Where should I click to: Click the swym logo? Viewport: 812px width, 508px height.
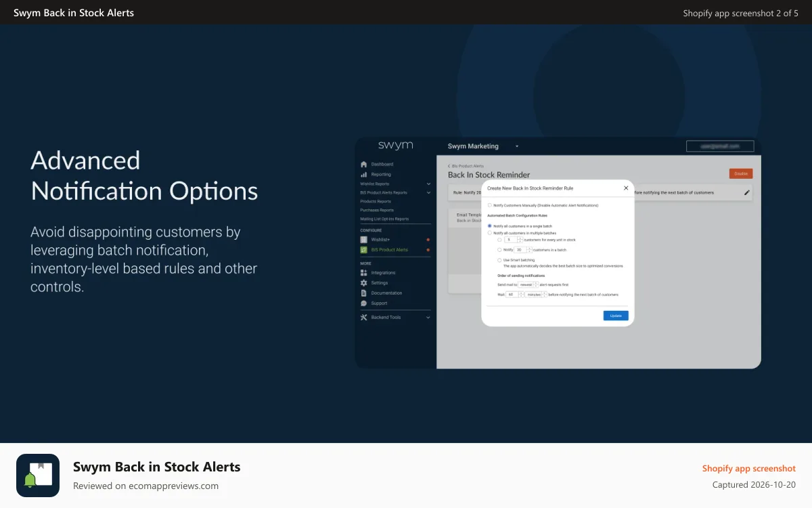(396, 146)
